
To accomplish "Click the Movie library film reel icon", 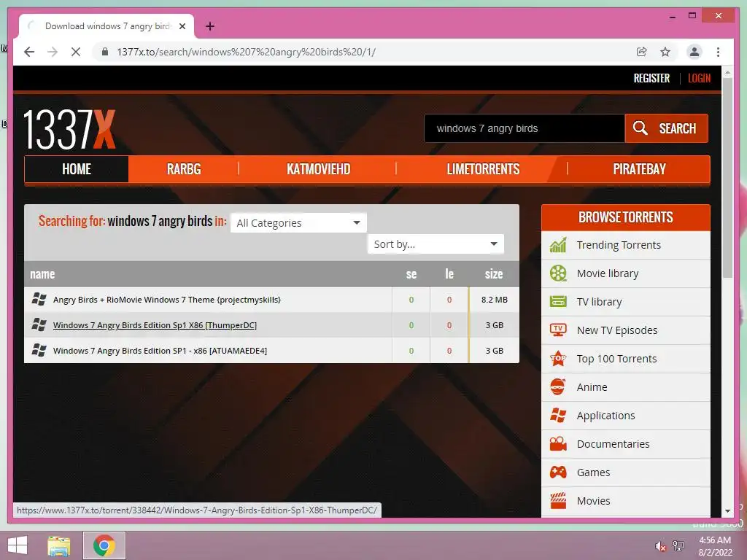I will pos(558,273).
